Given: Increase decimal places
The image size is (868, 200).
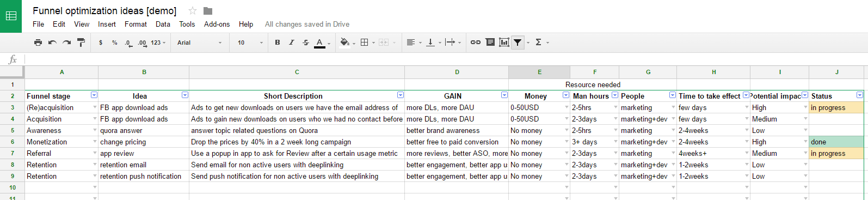Looking at the screenshot, I should 142,43.
